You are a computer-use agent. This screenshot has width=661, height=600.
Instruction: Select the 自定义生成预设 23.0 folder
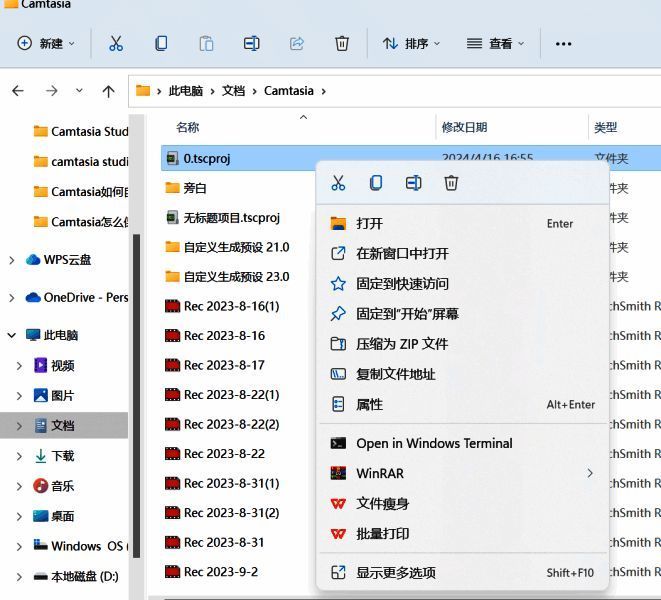(227, 277)
